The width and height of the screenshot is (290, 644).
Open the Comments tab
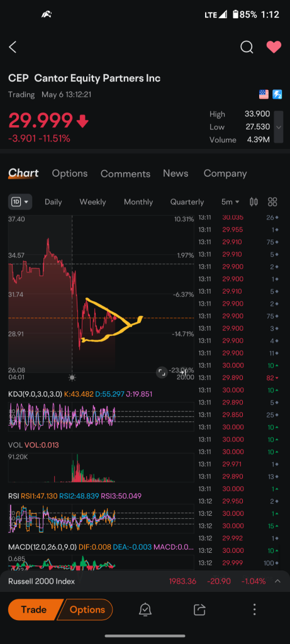pos(125,174)
